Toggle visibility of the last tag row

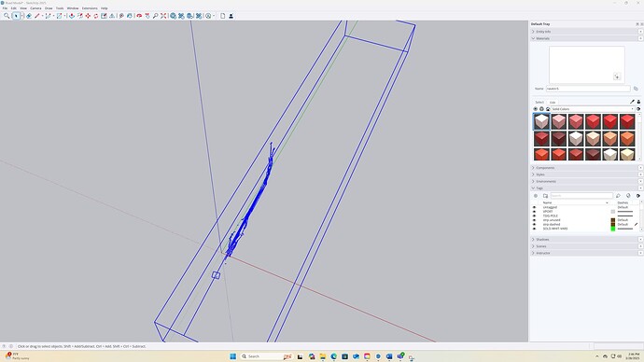[x=535, y=229]
